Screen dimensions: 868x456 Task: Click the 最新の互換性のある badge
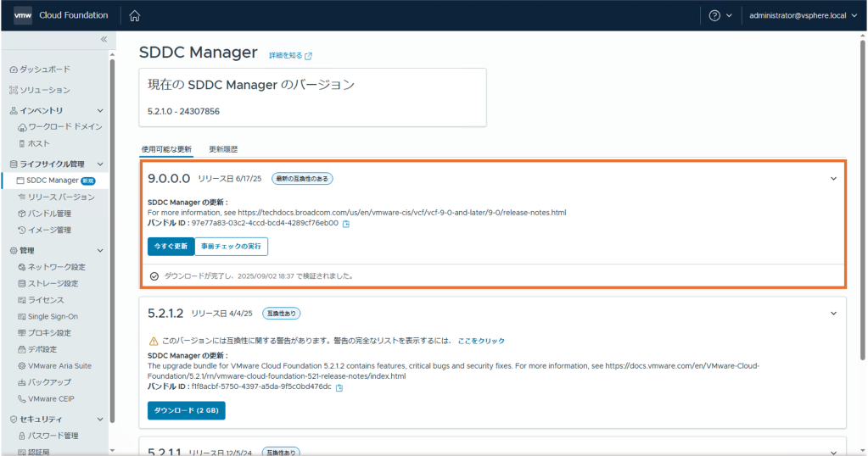tap(302, 179)
